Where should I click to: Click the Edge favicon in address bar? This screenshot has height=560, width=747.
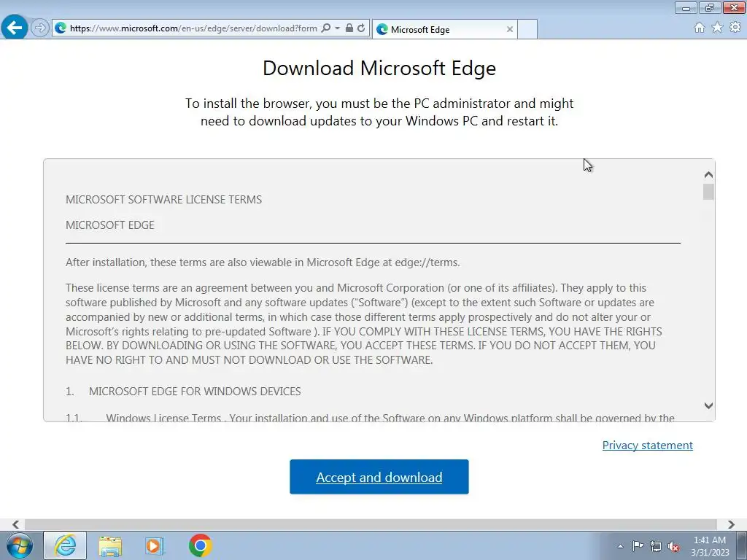(61, 28)
